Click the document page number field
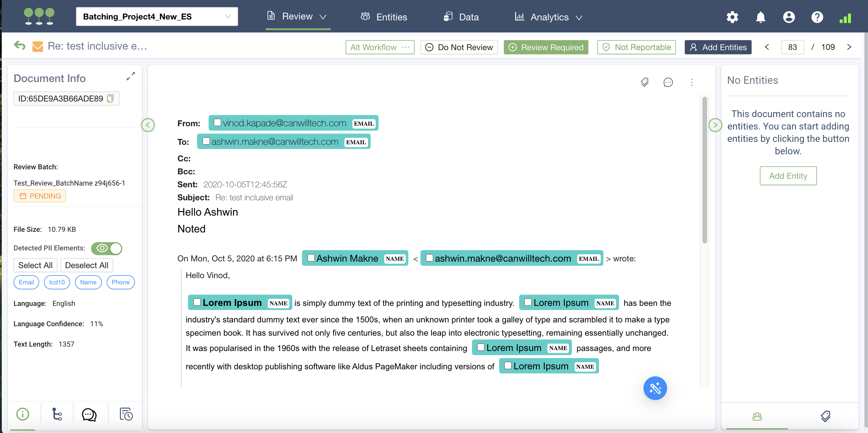Viewport: 868px width, 433px height. pos(792,47)
